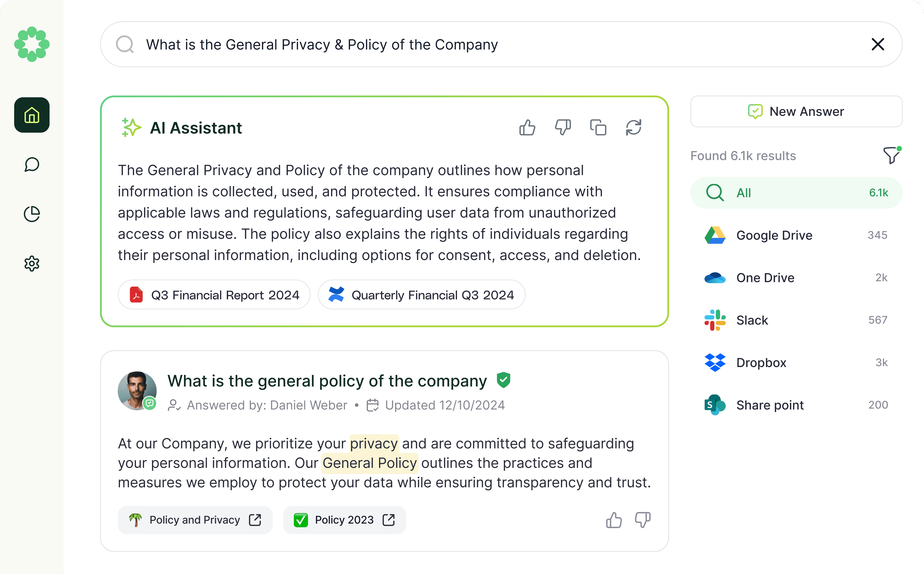Open the results filter funnel icon
This screenshot has width=924, height=574.
tap(892, 155)
